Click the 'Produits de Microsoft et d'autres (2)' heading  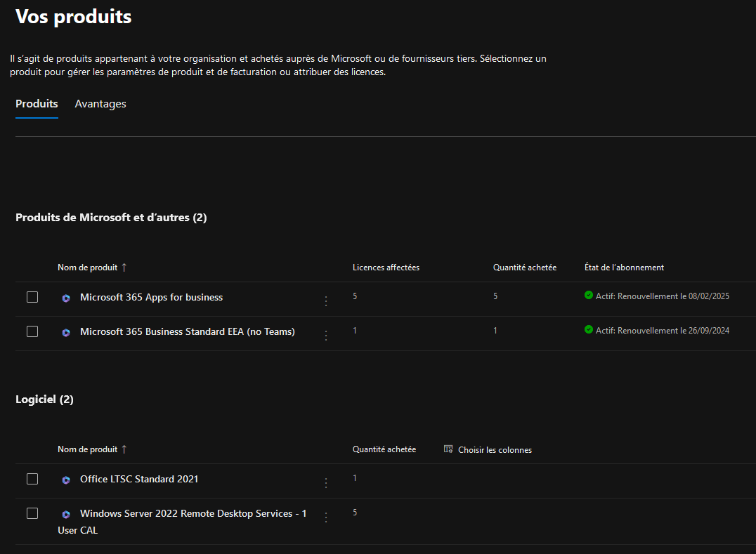[112, 217]
